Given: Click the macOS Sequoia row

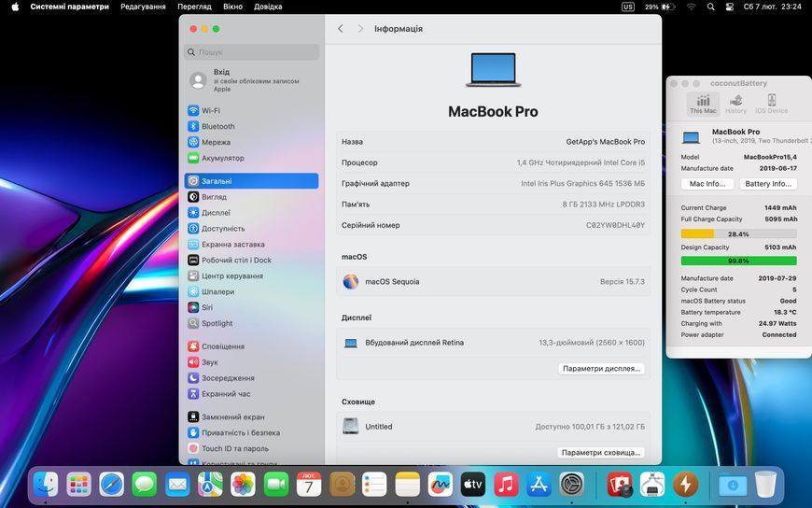Looking at the screenshot, I should point(493,281).
